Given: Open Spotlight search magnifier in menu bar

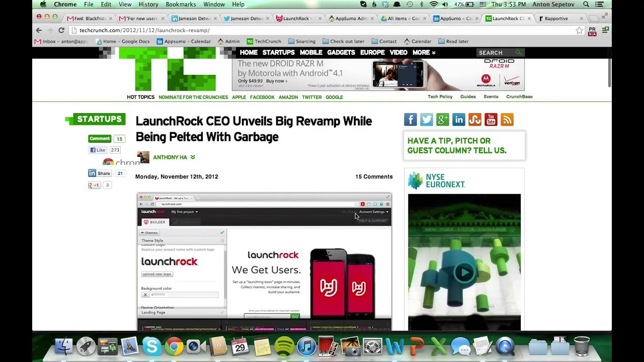Looking at the screenshot, I should [x=586, y=5].
